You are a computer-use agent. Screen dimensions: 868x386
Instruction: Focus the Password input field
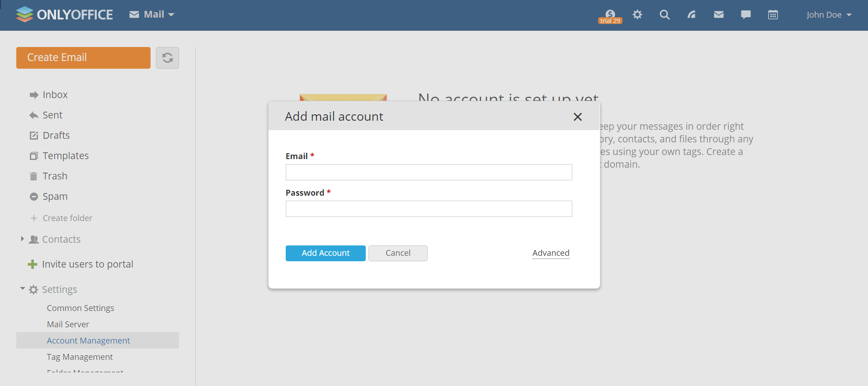point(429,209)
